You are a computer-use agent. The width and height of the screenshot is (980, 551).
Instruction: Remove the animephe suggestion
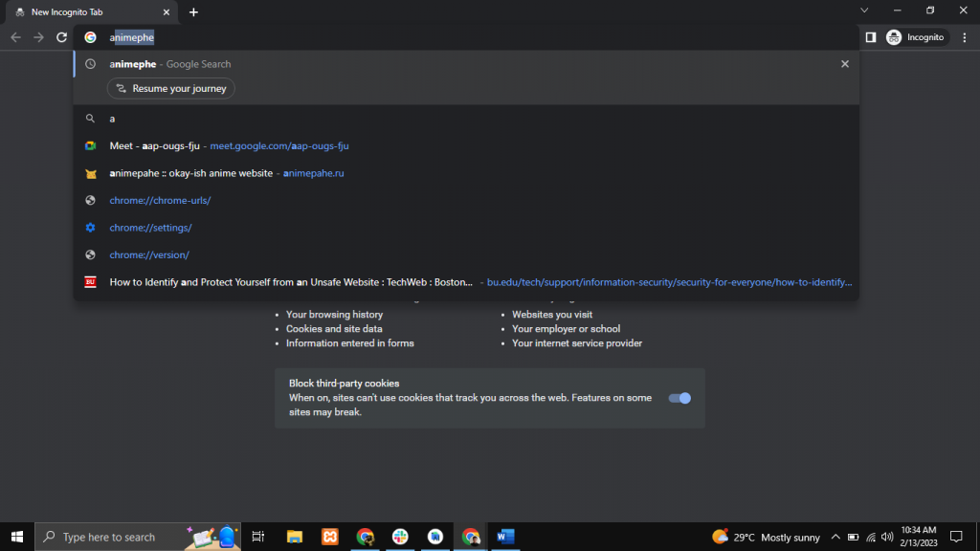[845, 64]
